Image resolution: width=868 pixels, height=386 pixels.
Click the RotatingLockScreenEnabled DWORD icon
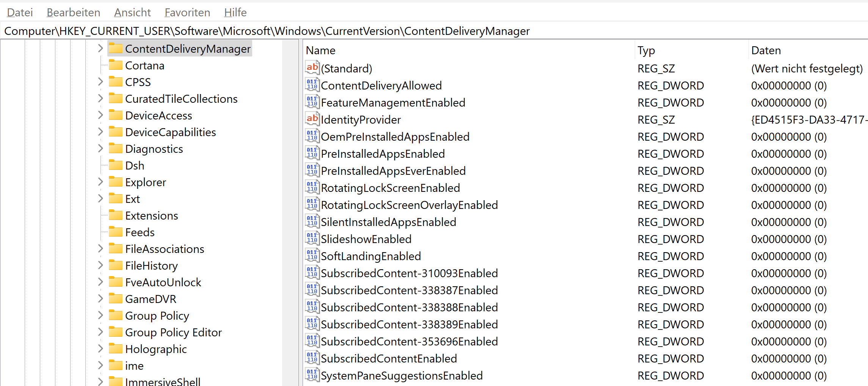312,187
